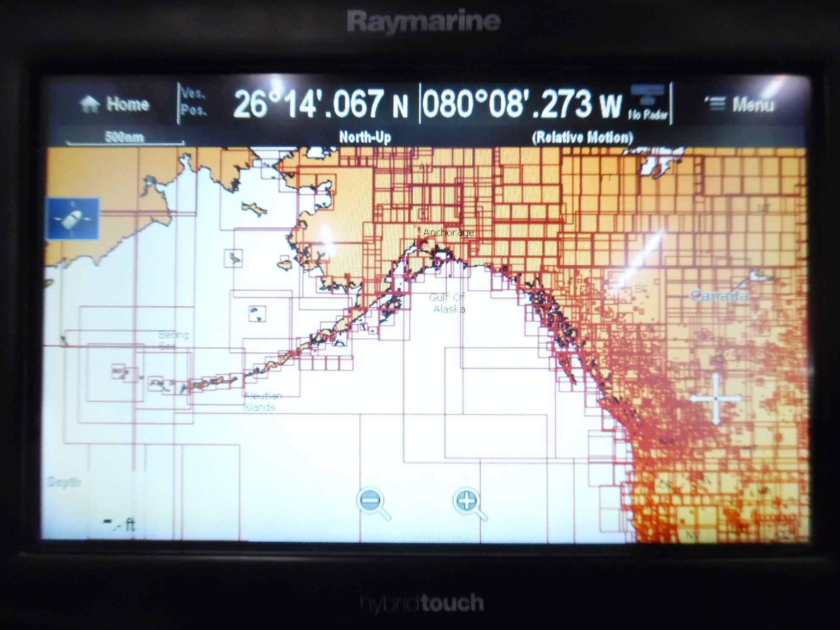Tap the latitude readout 26°14'.067 N
The width and height of the screenshot is (840, 630).
pos(321,104)
